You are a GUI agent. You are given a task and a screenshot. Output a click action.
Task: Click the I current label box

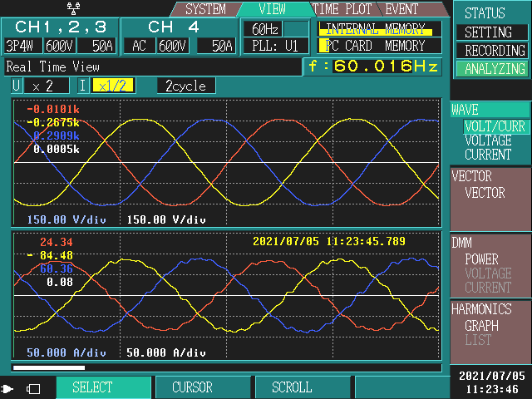pyautogui.click(x=83, y=86)
